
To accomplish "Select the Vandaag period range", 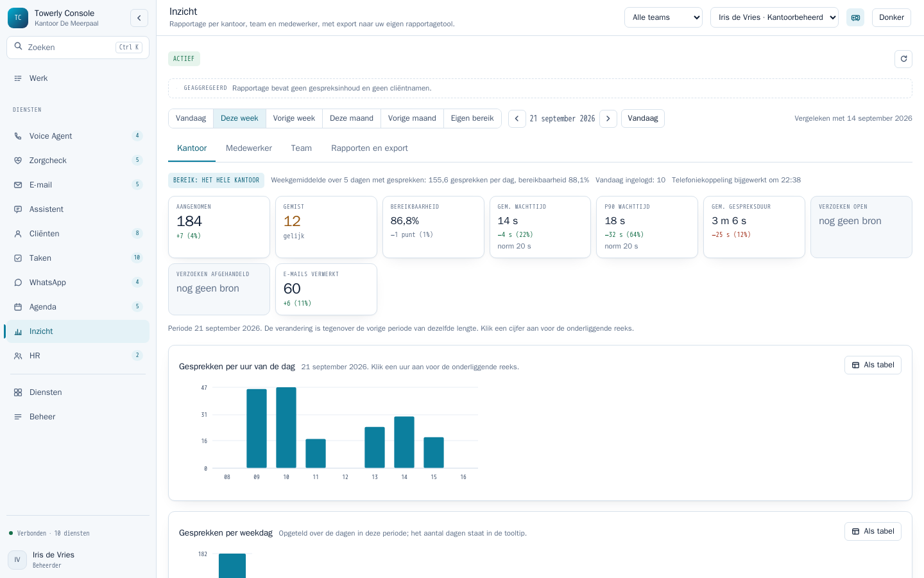I will point(191,119).
